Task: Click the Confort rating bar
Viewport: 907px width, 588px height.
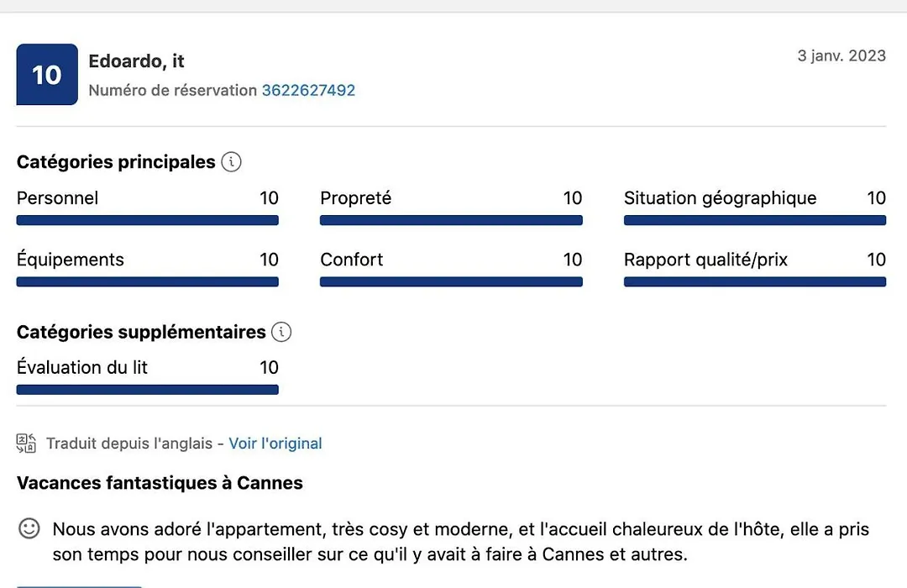Action: [451, 282]
